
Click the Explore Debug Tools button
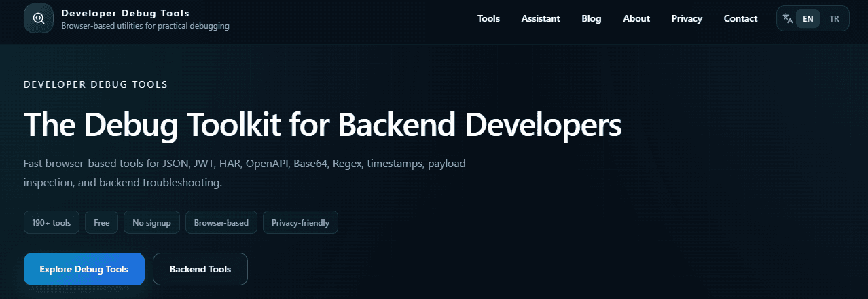[84, 269]
